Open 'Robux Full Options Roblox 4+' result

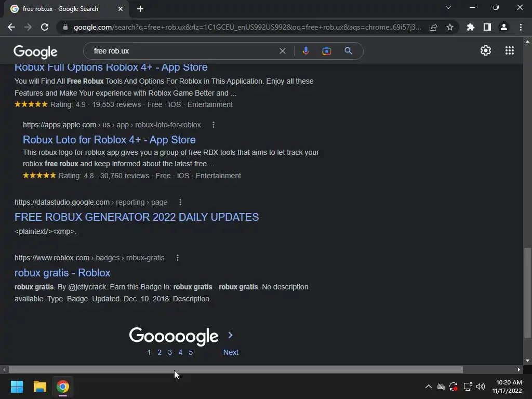[111, 67]
